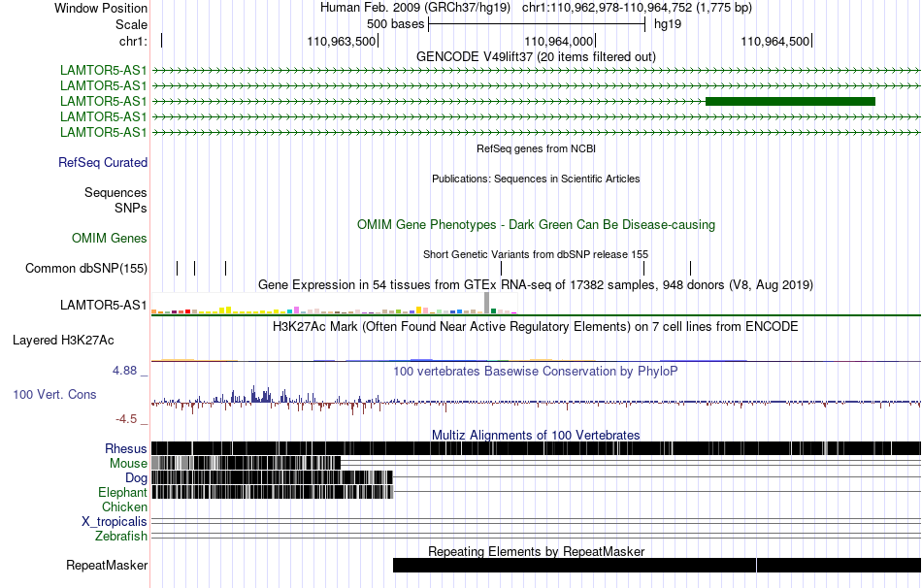The width and height of the screenshot is (922, 588).
Task: Select the Mouse alignment row label
Action: coord(128,464)
